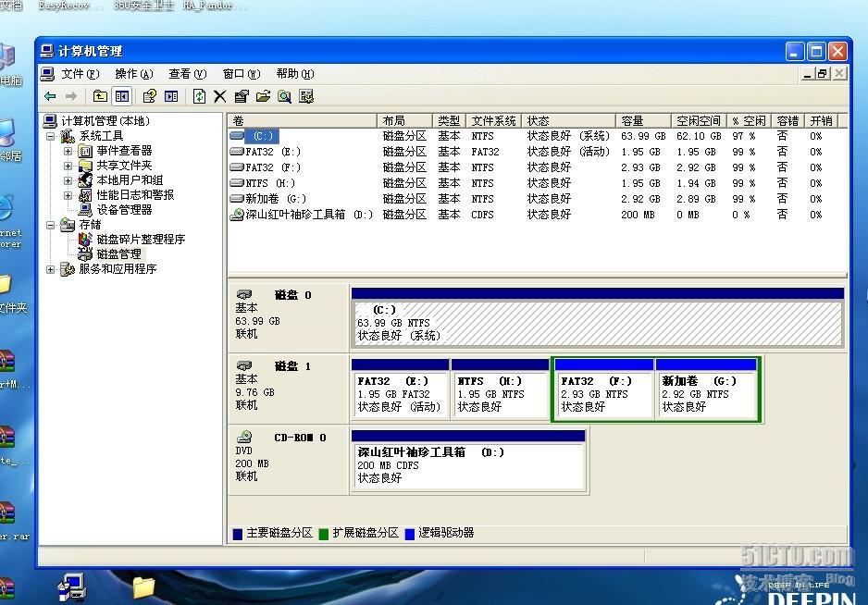The height and width of the screenshot is (605, 868).
Task: Sort by the 空闲空间 column header
Action: point(699,120)
